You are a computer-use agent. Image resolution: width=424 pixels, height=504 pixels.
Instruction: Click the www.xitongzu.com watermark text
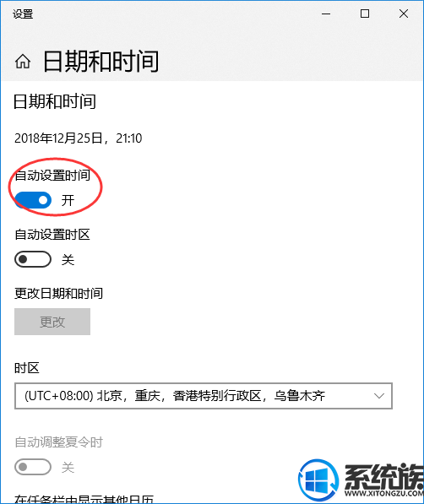(x=384, y=493)
